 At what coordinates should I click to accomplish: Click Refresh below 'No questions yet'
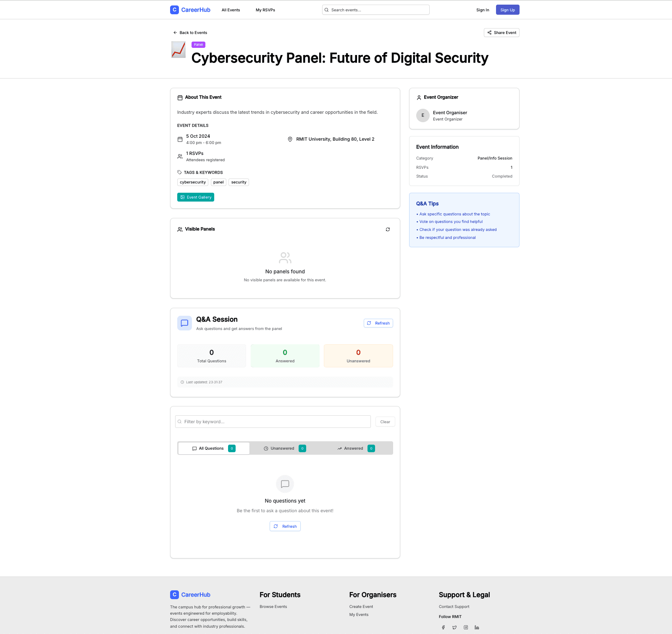(x=285, y=526)
